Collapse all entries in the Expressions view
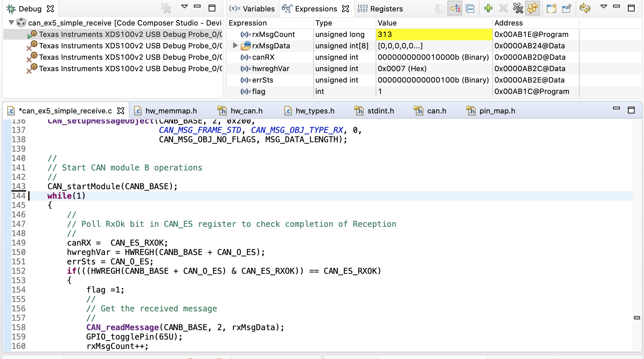Viewport: 644px width, 359px height. (x=470, y=8)
